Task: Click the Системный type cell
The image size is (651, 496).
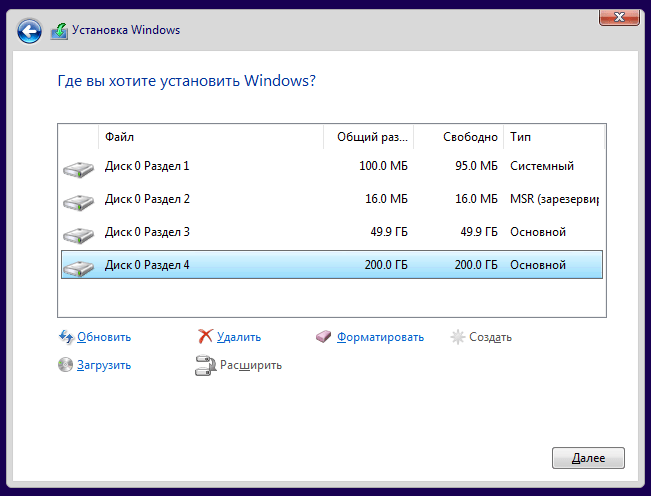Action: (542, 166)
